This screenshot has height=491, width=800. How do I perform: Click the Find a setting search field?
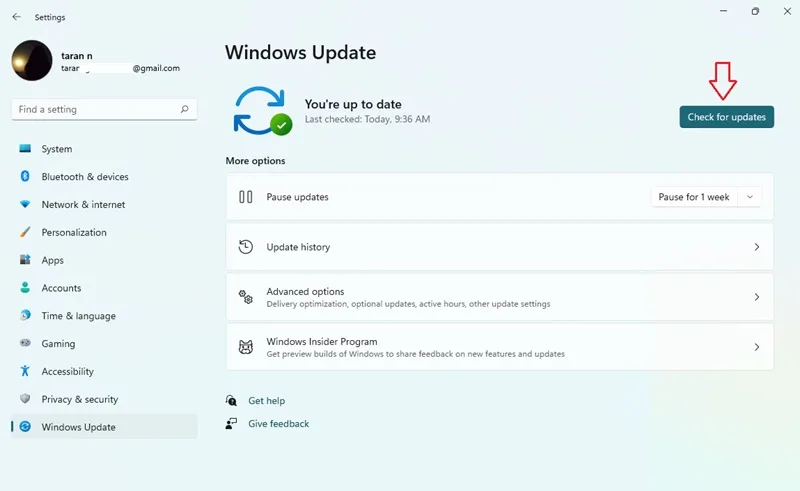tap(104, 109)
